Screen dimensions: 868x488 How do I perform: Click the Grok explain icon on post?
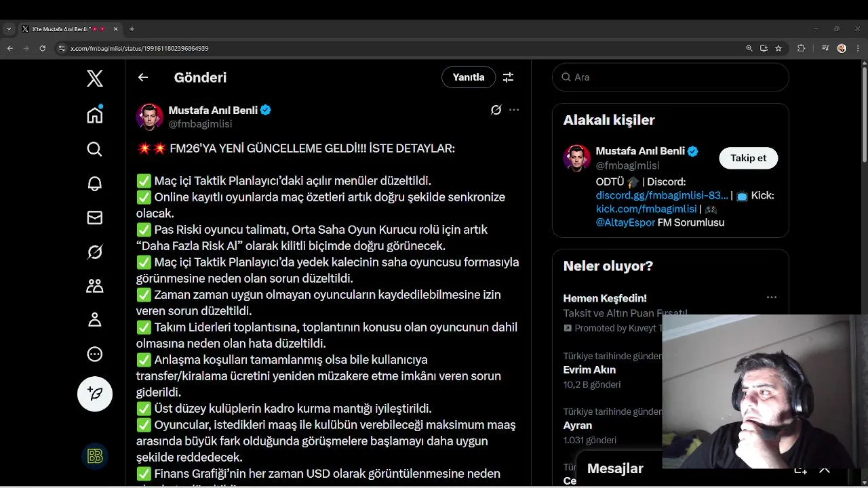coord(496,110)
